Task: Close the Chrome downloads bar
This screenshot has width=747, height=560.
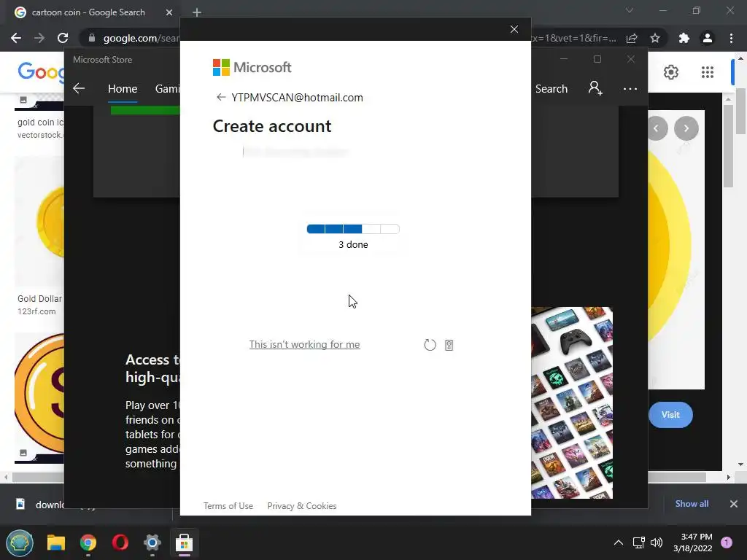Action: (734, 503)
